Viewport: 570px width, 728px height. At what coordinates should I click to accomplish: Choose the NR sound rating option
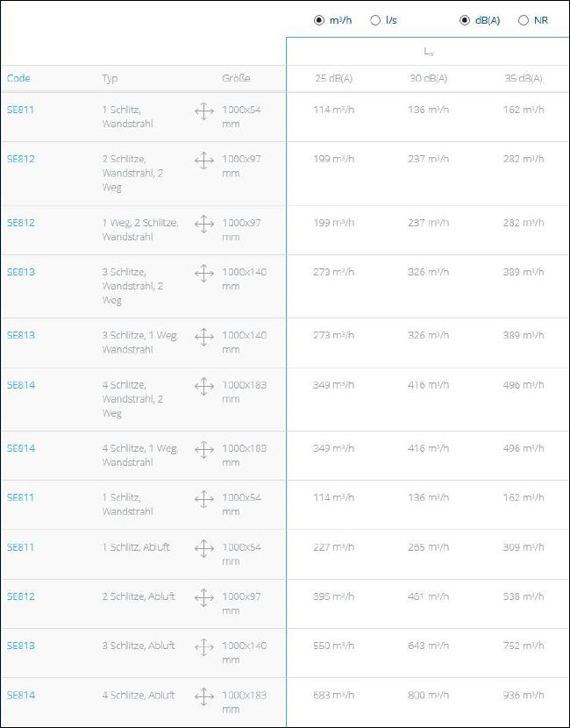[524, 20]
